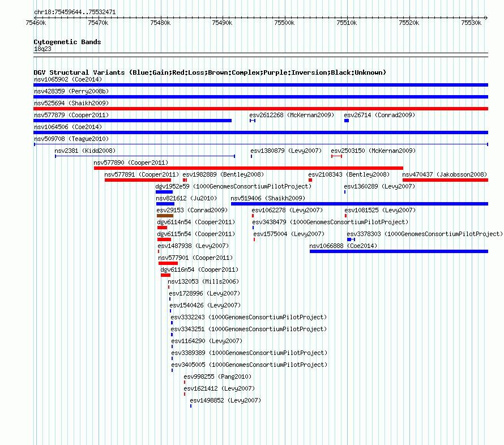504x445 pixels.
Task: Select the esv1982889 (Bentley2008) label
Action: pos(223,174)
